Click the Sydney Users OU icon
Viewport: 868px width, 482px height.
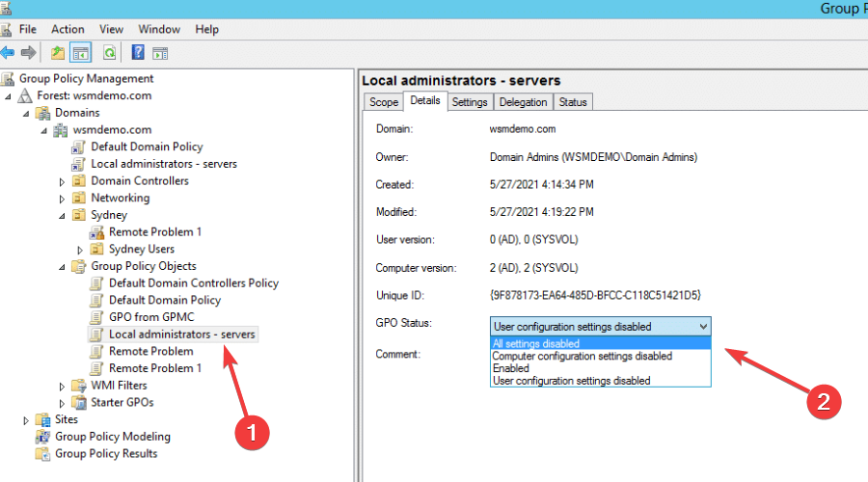coord(96,249)
